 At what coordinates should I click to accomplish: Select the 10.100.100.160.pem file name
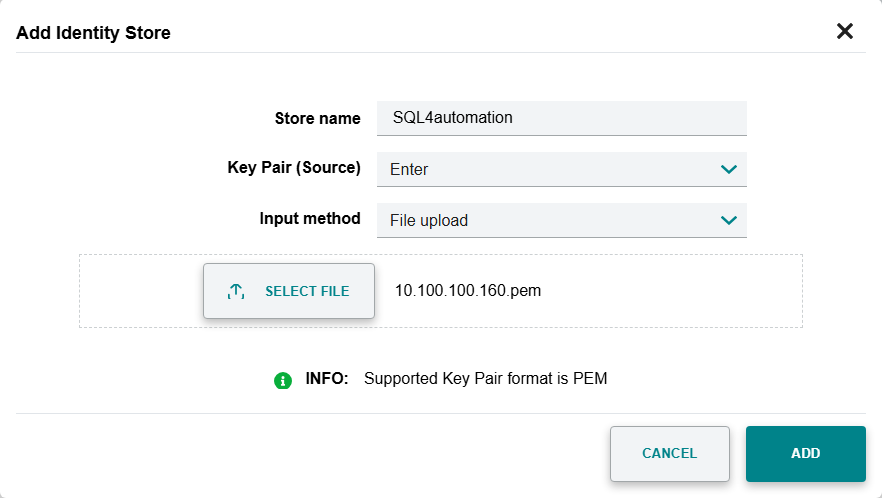tap(468, 290)
